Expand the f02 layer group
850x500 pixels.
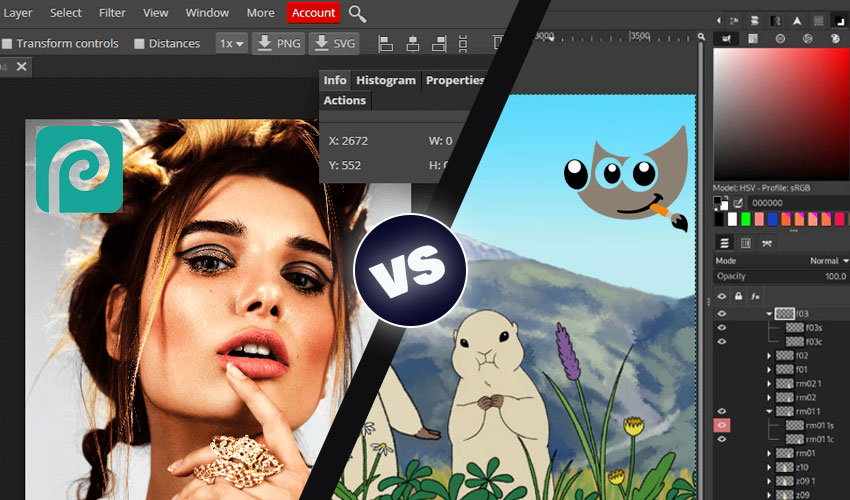pyautogui.click(x=769, y=356)
